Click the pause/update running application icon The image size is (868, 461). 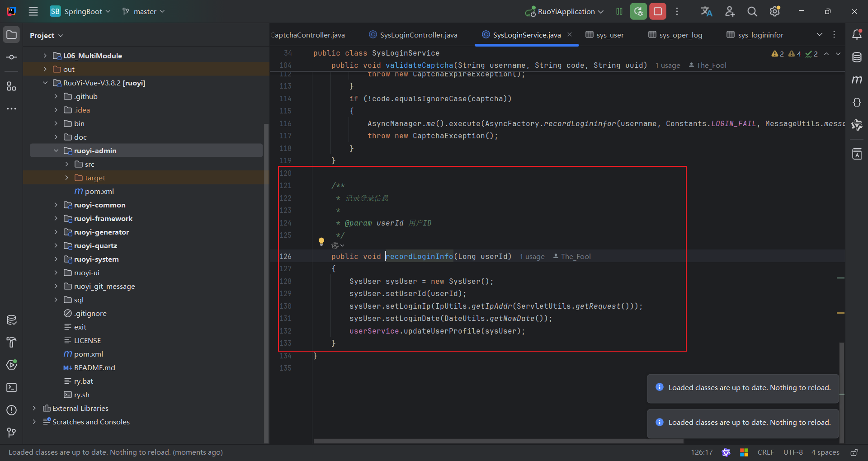[x=619, y=11]
